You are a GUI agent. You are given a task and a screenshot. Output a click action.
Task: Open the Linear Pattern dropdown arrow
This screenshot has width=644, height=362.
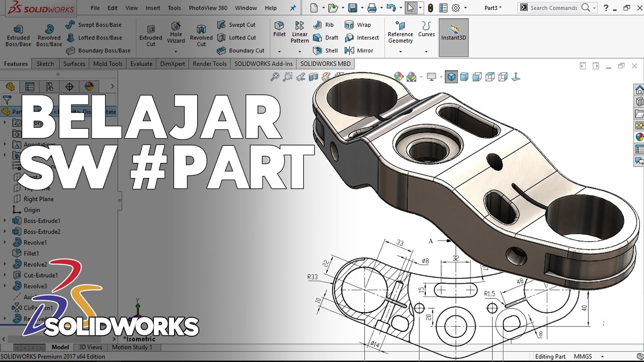click(300, 51)
